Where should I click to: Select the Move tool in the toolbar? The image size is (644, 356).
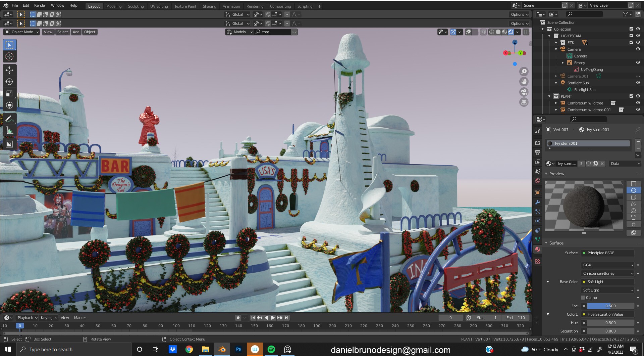pyautogui.click(x=9, y=70)
